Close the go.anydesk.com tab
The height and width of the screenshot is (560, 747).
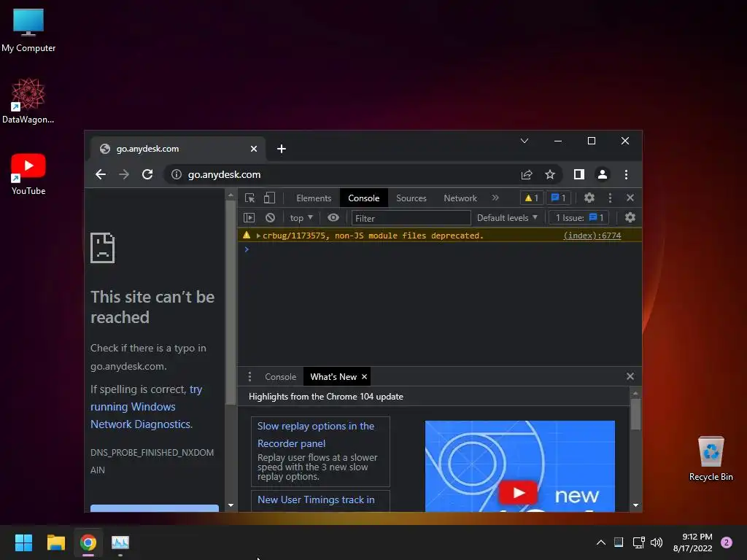point(254,149)
